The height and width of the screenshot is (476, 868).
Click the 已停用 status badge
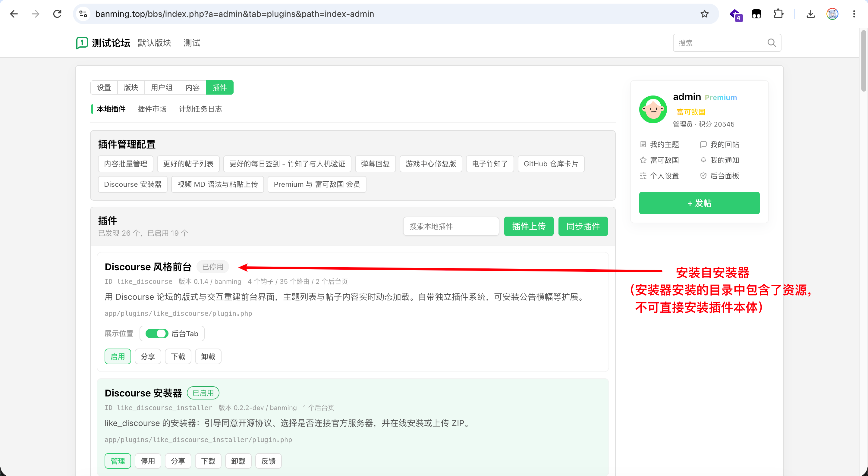coord(212,267)
